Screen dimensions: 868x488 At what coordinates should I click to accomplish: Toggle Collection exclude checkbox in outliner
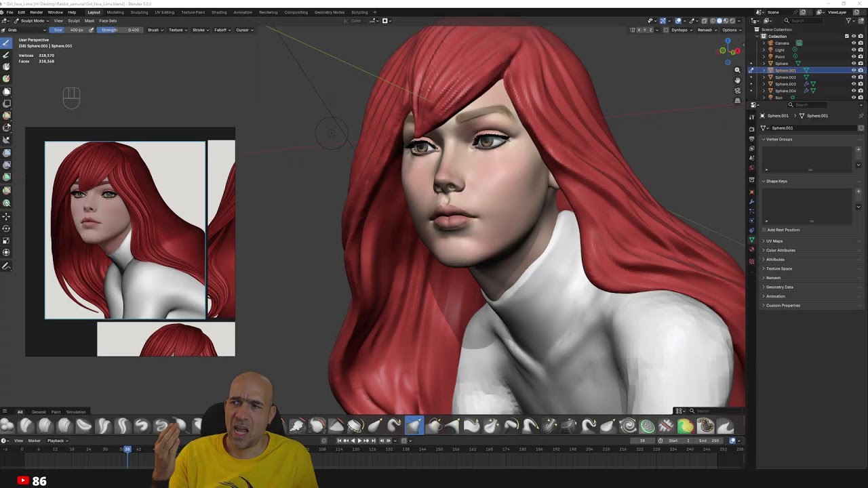[846, 36]
